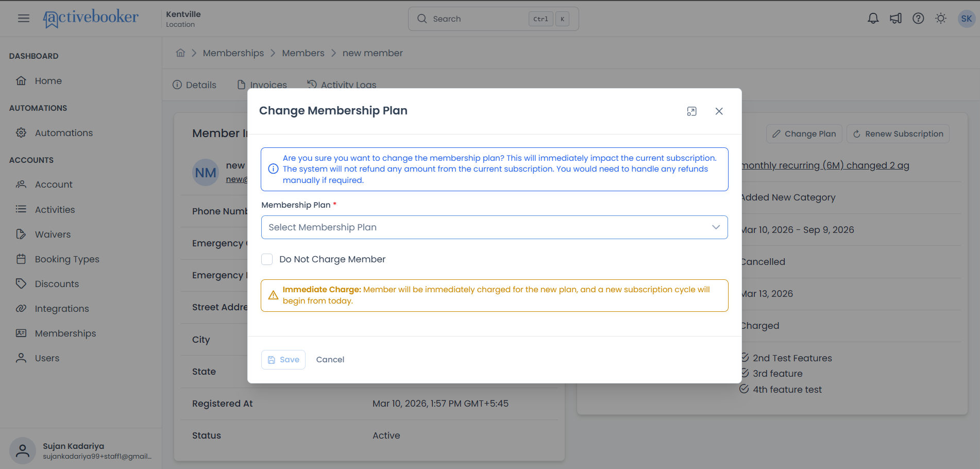Open notifications bell icon
Image resolution: width=980 pixels, height=469 pixels.
pos(873,19)
